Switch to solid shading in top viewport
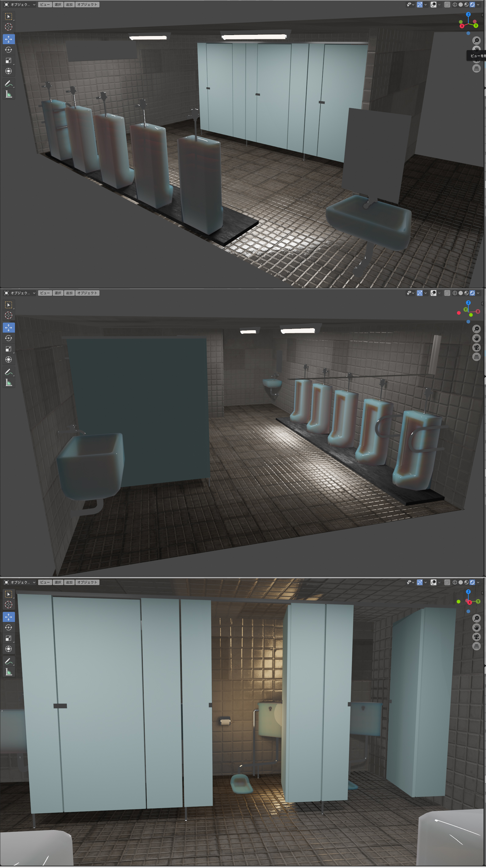This screenshot has width=486, height=868. point(461,5)
